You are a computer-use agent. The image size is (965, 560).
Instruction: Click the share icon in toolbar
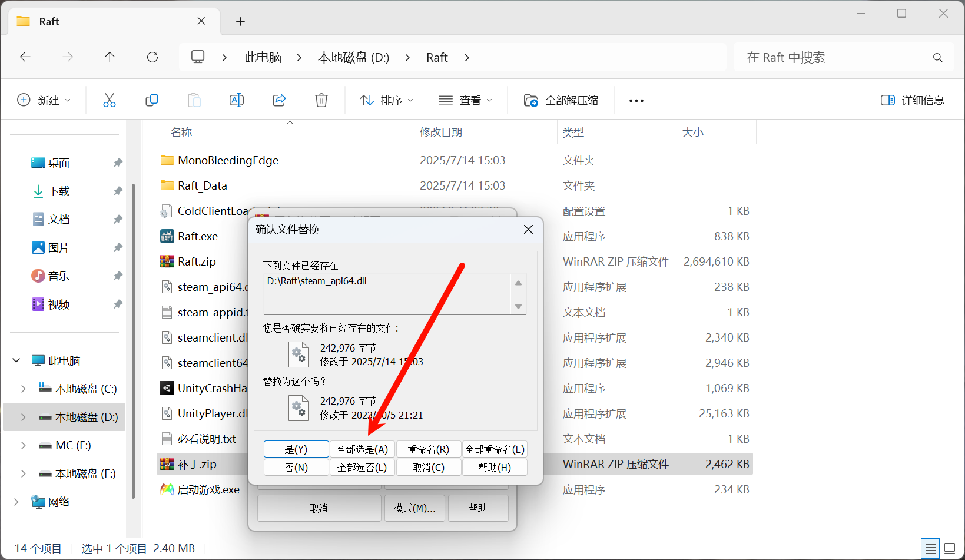pyautogui.click(x=279, y=100)
